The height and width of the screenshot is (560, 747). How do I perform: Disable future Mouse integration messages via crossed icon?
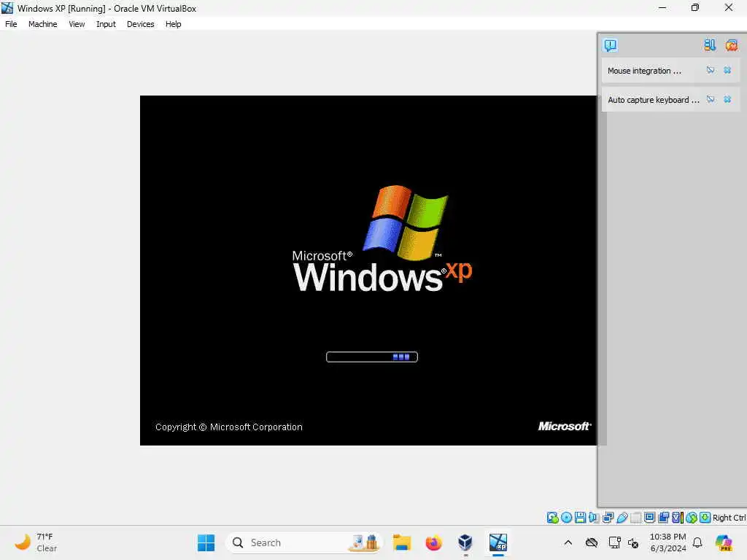click(x=711, y=71)
